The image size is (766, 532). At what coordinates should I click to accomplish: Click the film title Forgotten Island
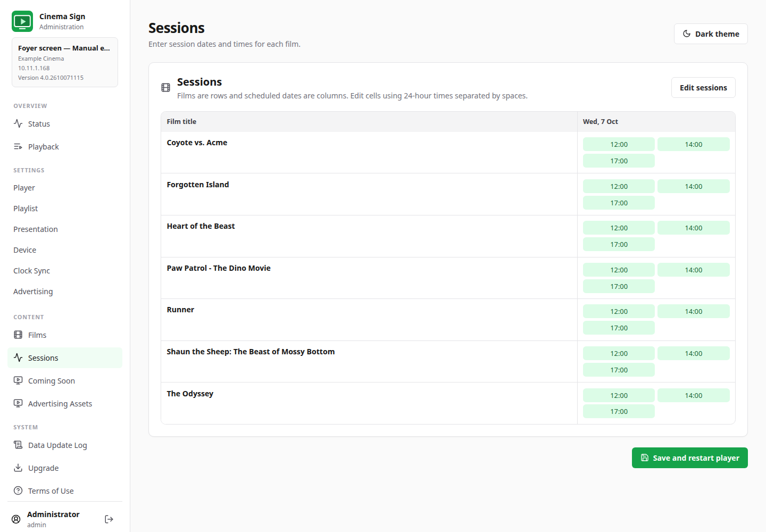[x=198, y=185]
